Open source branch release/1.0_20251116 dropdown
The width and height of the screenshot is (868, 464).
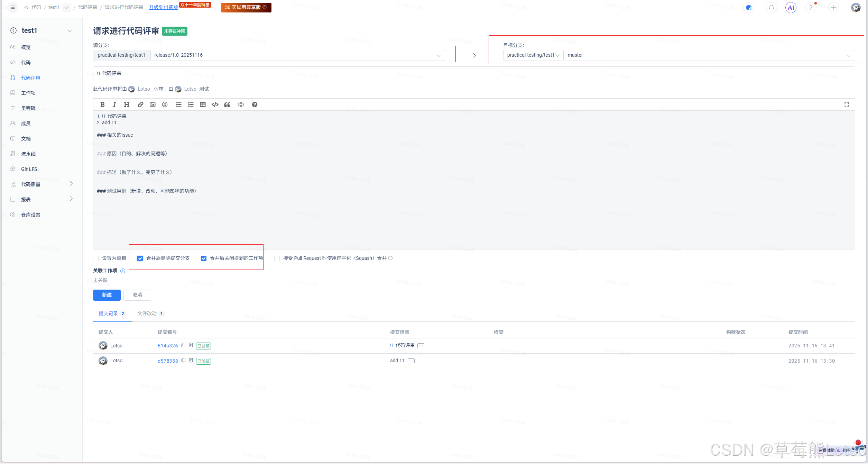(x=297, y=55)
